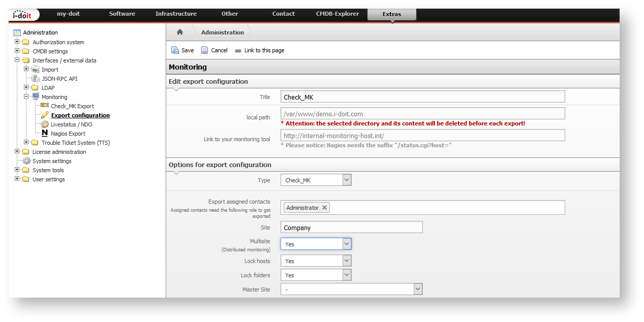
Task: Open the Multisite dropdown
Action: click(316, 244)
